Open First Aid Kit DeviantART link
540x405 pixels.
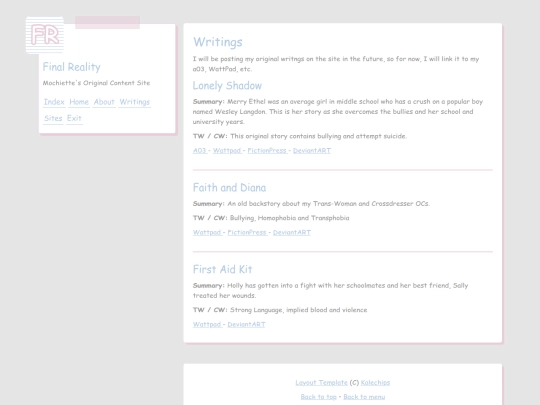(x=247, y=324)
